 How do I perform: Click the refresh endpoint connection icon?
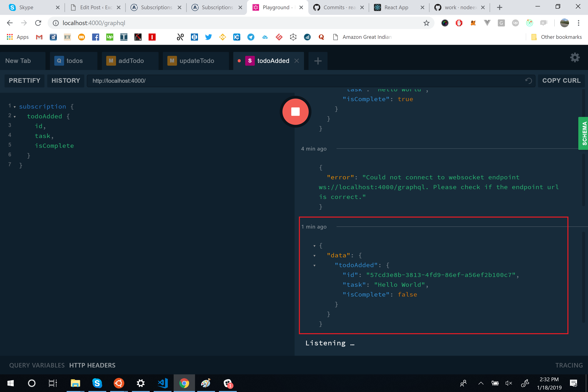(529, 81)
